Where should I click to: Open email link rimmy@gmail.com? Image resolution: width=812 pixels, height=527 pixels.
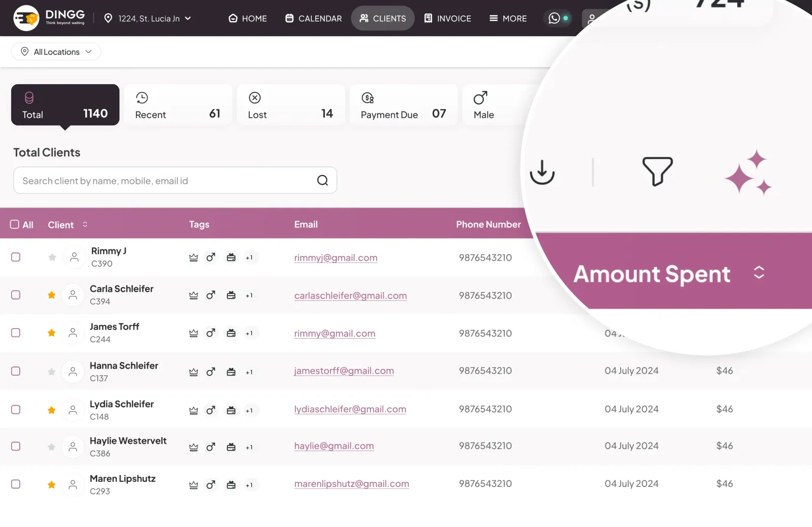pyautogui.click(x=335, y=334)
